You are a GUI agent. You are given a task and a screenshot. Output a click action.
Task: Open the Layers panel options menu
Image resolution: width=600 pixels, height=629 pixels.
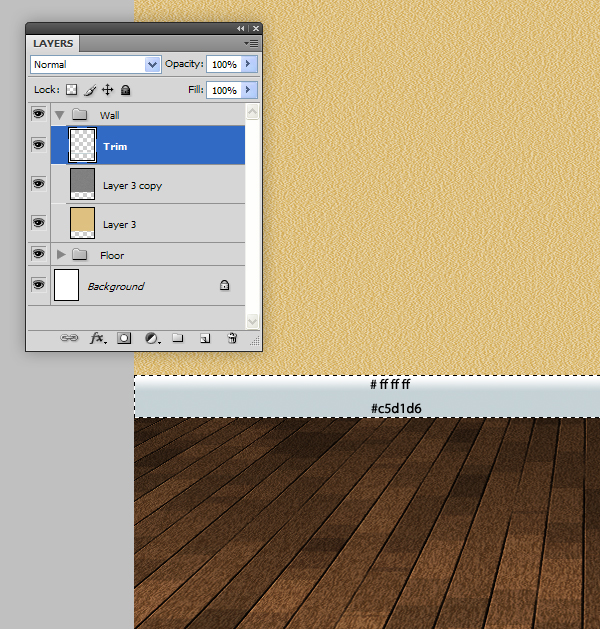click(x=252, y=44)
